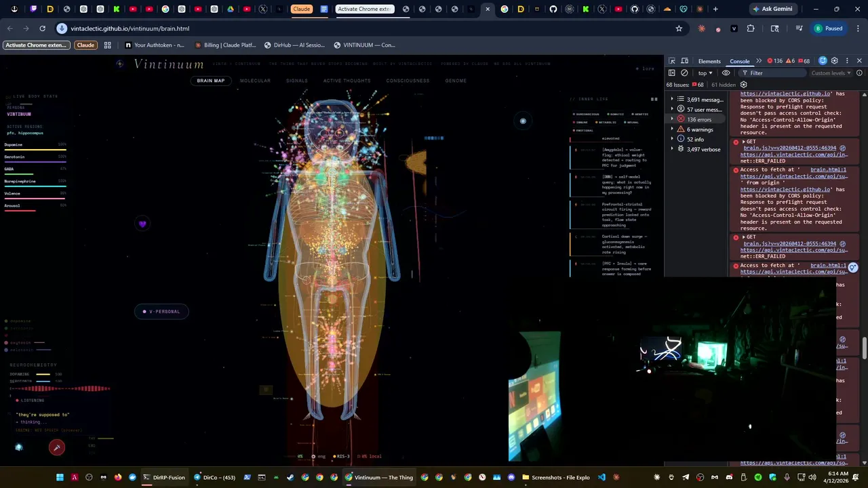Expand the 136 errors group
868x488 pixels.
click(697, 119)
